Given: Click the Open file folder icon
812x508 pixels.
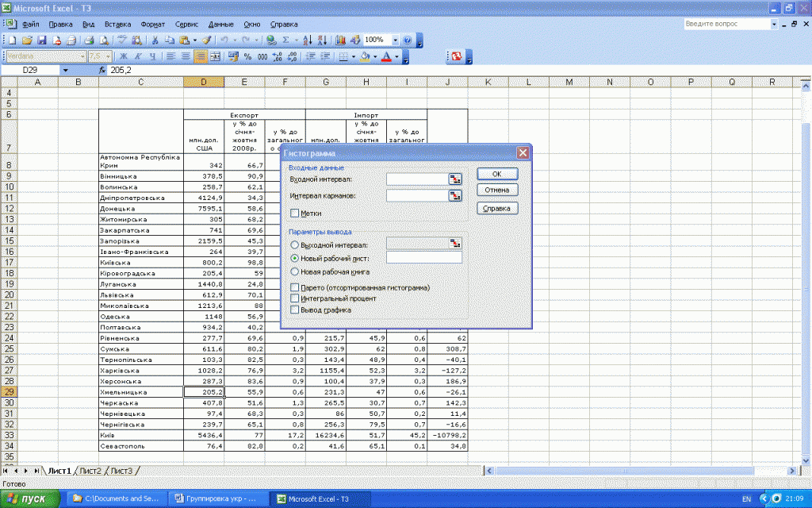Looking at the screenshot, I should tap(27, 40).
